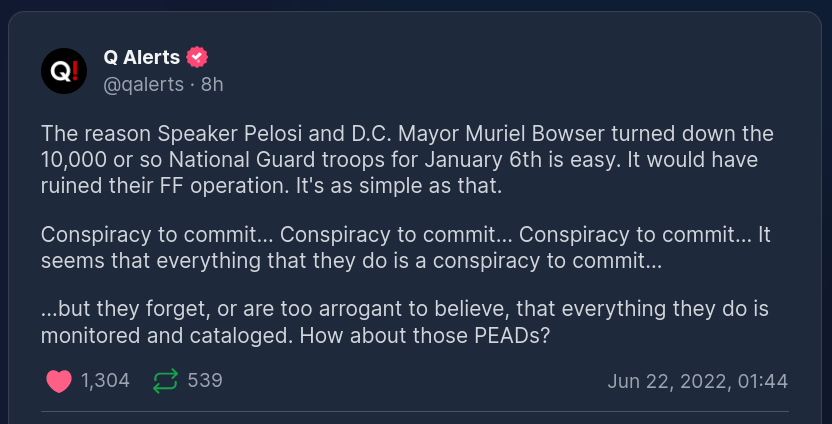832x424 pixels.
Task: View the 539 reposts count
Action: [x=205, y=381]
